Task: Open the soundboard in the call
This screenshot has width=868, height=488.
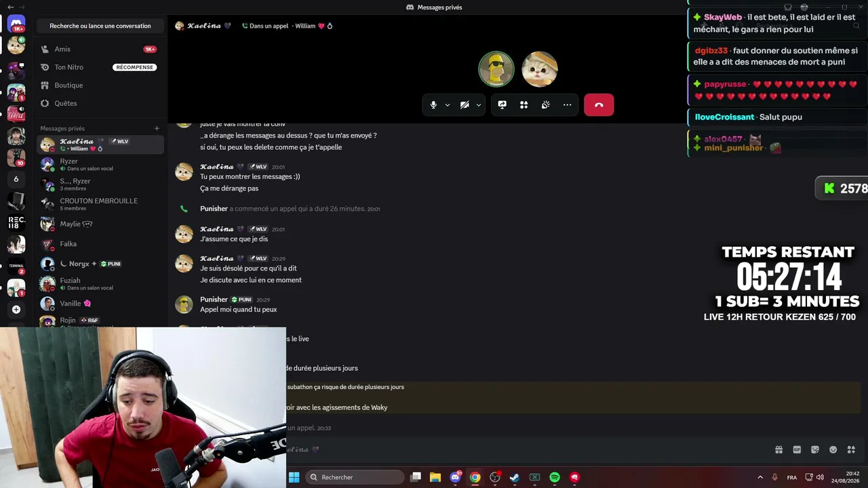Action: click(x=545, y=105)
